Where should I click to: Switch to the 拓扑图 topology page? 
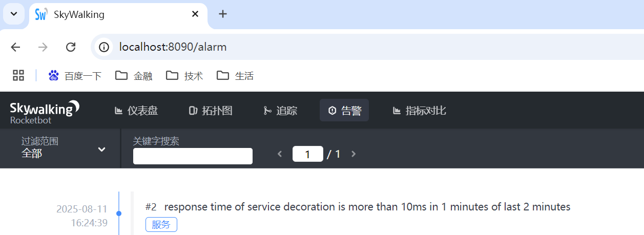[211, 111]
